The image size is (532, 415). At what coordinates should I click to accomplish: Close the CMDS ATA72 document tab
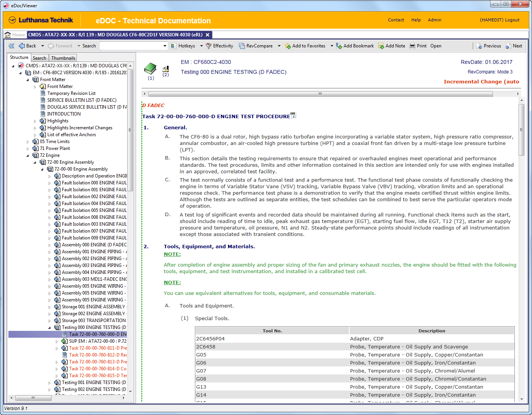point(208,35)
